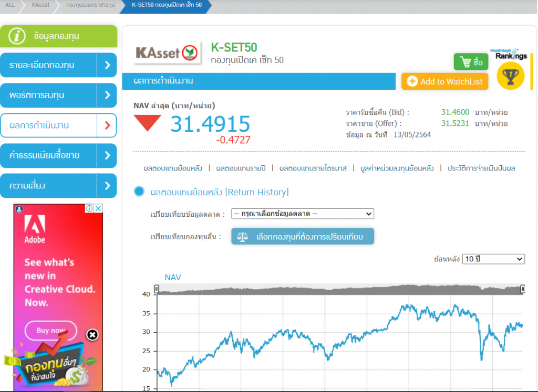Viewport: 538px width, 392px height.
Task: Click the right handle of chart range slider
Action: tap(523, 289)
